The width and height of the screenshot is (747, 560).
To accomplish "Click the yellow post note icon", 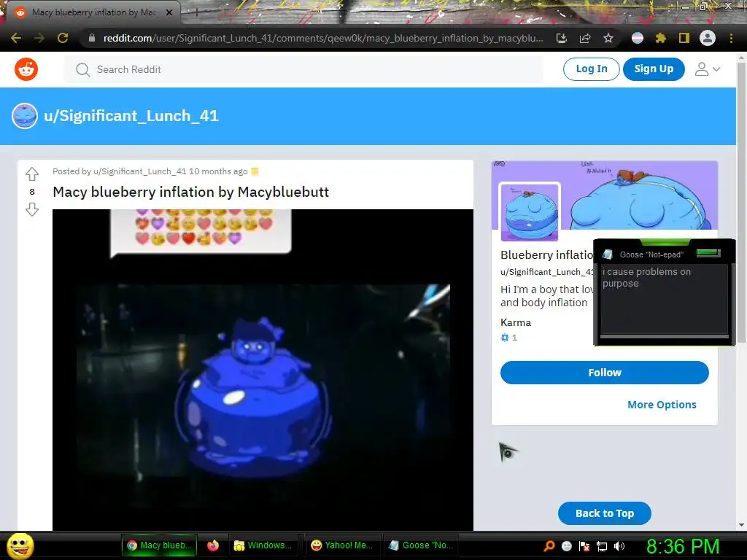I will point(255,171).
